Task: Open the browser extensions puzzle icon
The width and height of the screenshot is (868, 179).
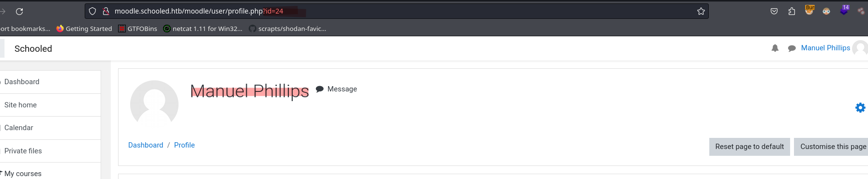Action: pos(792,11)
